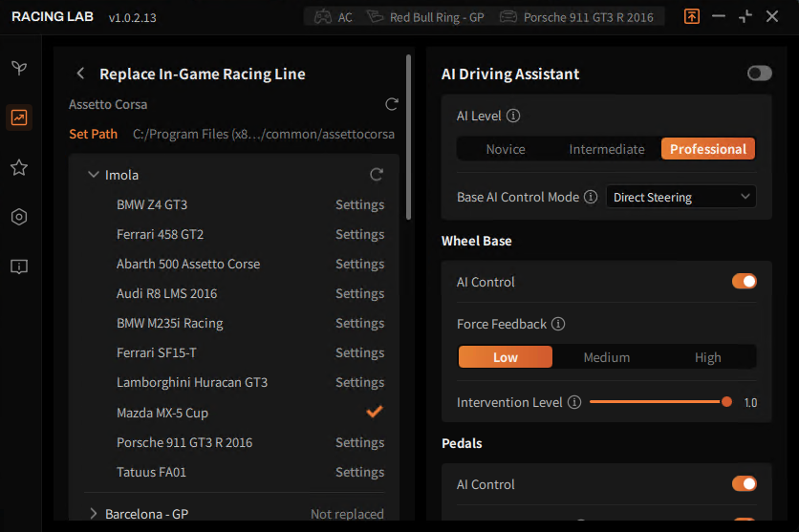Screen dimensions: 799x532
Task: Open the sprout icon in the sidebar
Action: click(x=19, y=68)
